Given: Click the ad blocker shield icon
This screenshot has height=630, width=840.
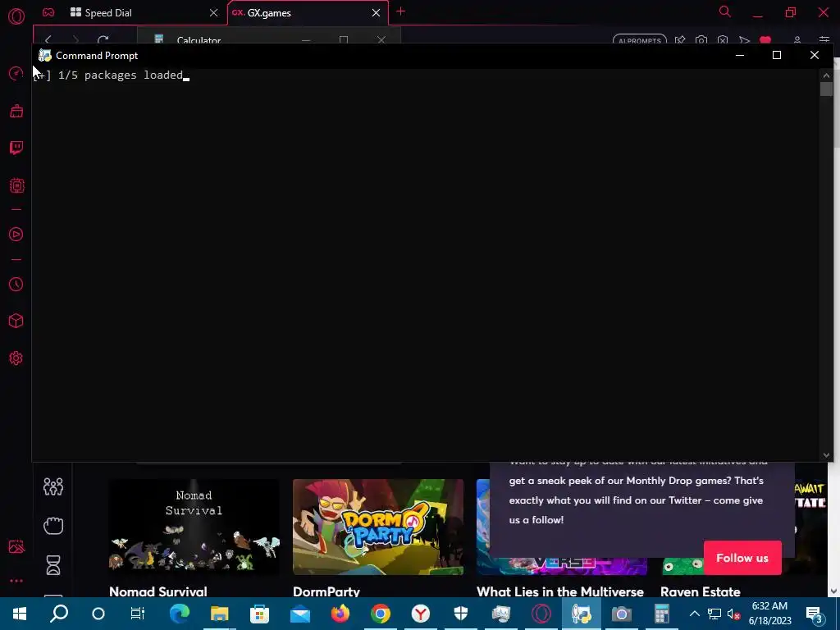Looking at the screenshot, I should pyautogui.click(x=723, y=39).
